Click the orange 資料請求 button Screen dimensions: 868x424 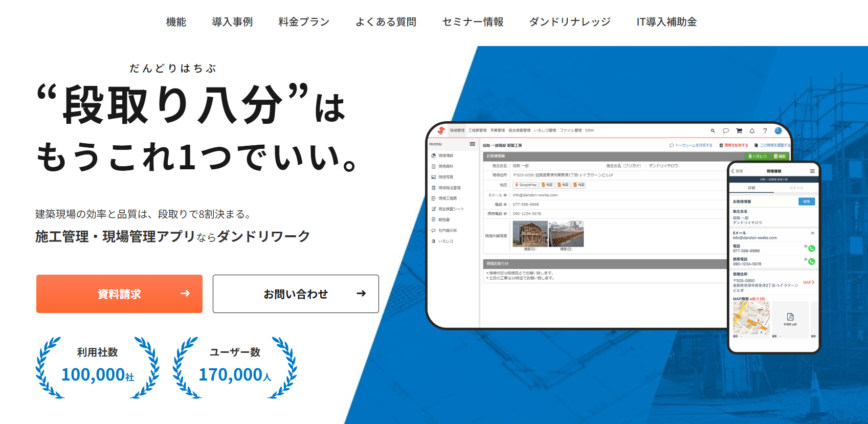coord(119,294)
